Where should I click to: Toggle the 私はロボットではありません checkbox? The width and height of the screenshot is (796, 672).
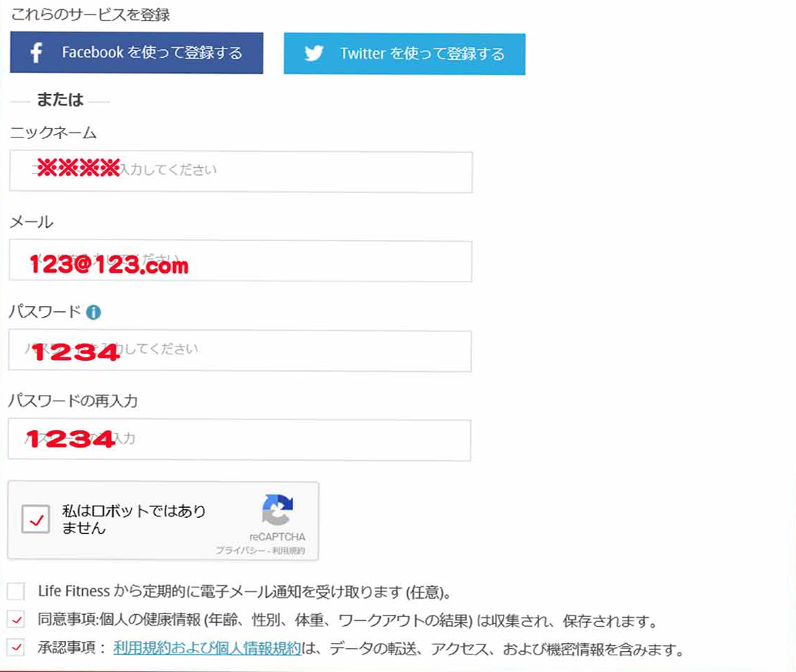pos(35,519)
